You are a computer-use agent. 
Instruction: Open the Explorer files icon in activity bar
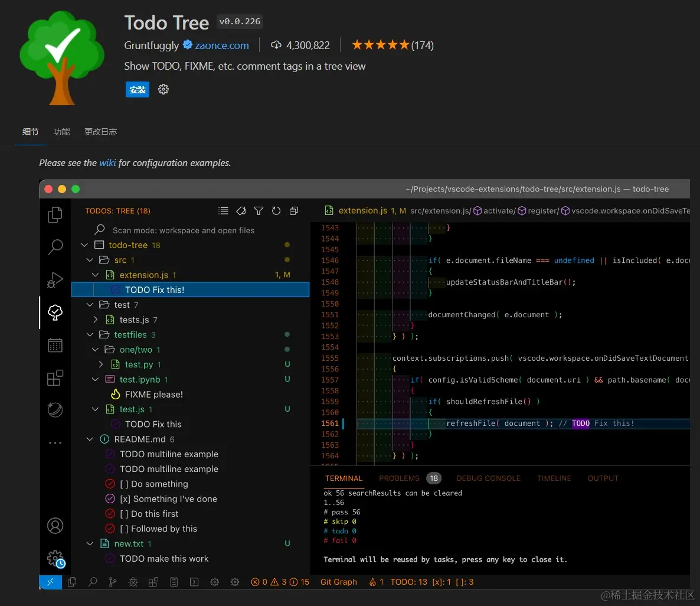tap(55, 215)
